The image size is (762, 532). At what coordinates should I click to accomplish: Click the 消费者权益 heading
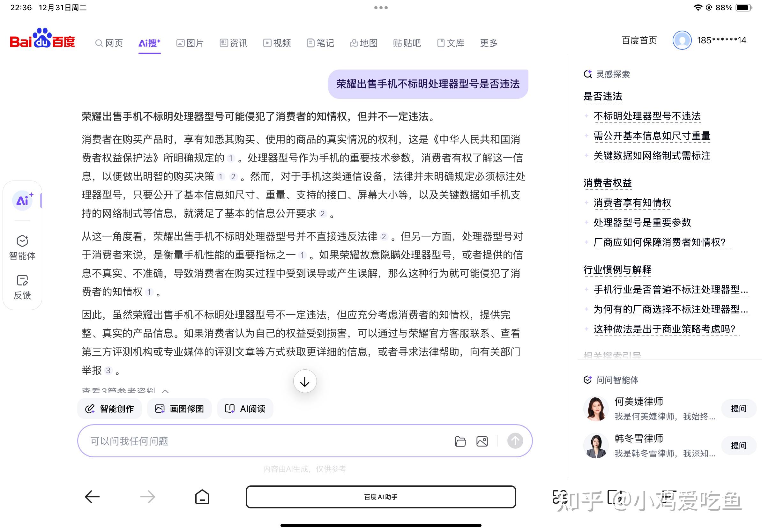(608, 183)
